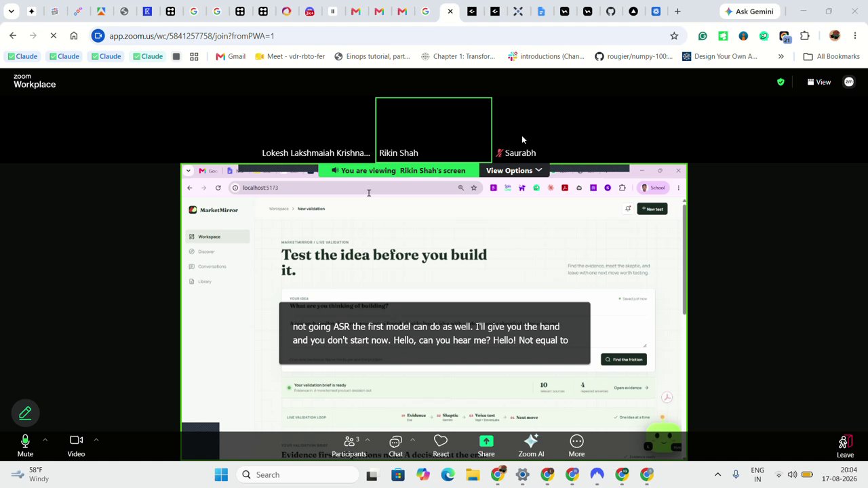868x488 pixels.
Task: Click the New test button
Action: [x=652, y=209]
